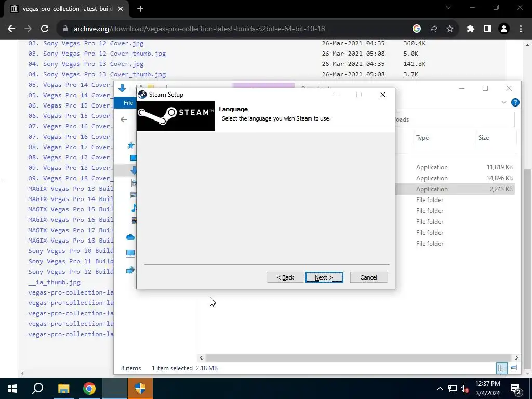Click the right arrow of Explorer horizontal scrollbar
The image size is (532, 399).
(x=516, y=357)
